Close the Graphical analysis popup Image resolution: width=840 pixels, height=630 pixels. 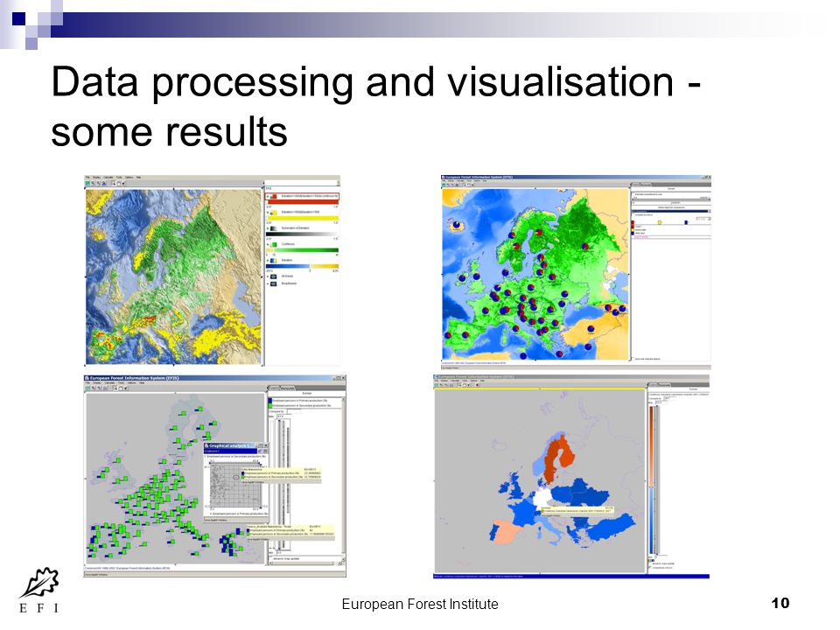(266, 445)
